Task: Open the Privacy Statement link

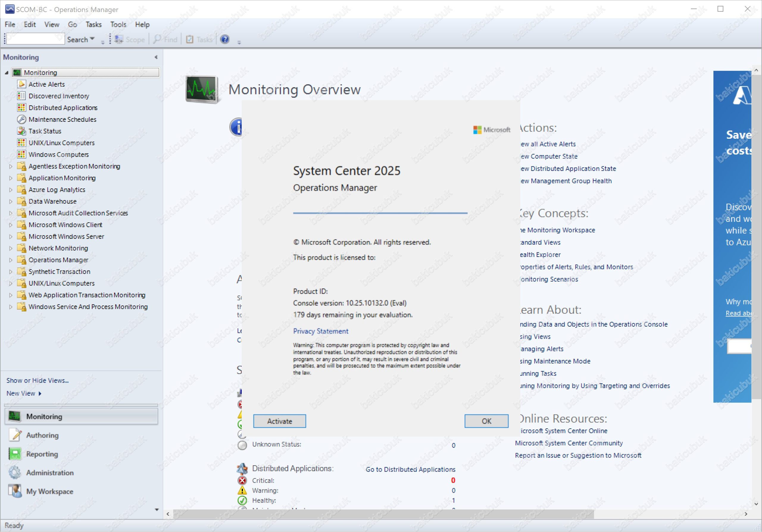Action: [x=321, y=331]
